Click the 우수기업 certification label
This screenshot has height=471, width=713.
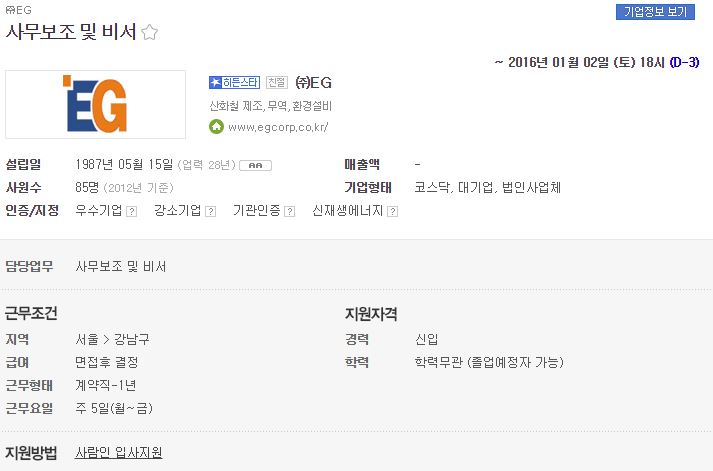(99, 210)
